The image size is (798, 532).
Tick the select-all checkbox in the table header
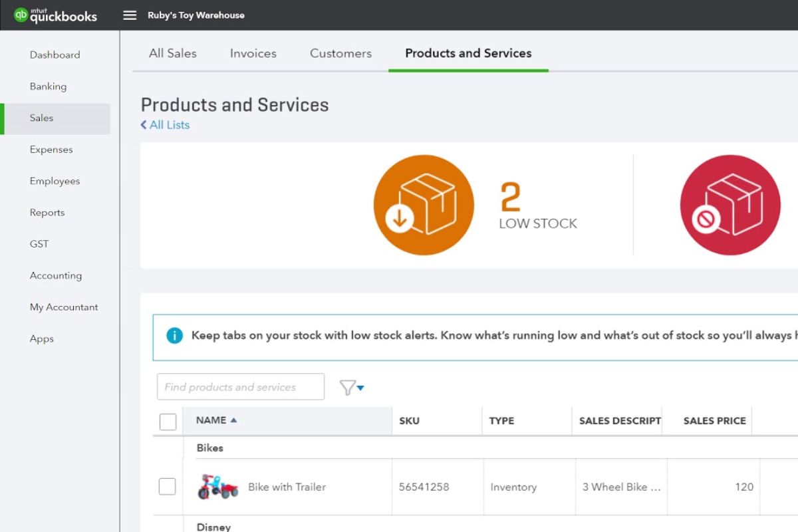coord(168,422)
